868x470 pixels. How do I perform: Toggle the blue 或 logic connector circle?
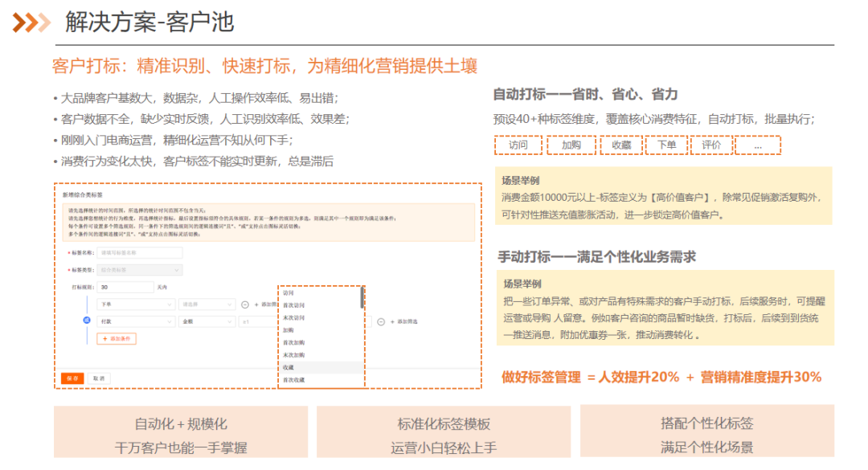tap(87, 321)
